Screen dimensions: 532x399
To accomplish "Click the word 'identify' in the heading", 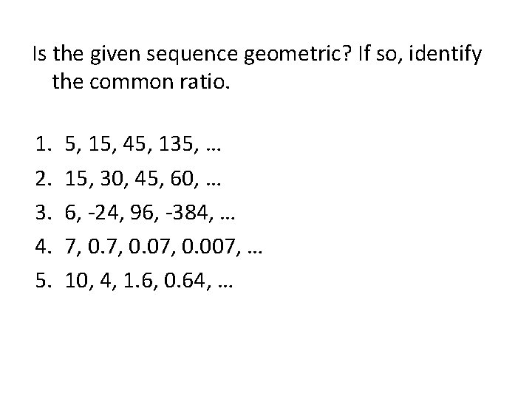I will tap(445, 54).
